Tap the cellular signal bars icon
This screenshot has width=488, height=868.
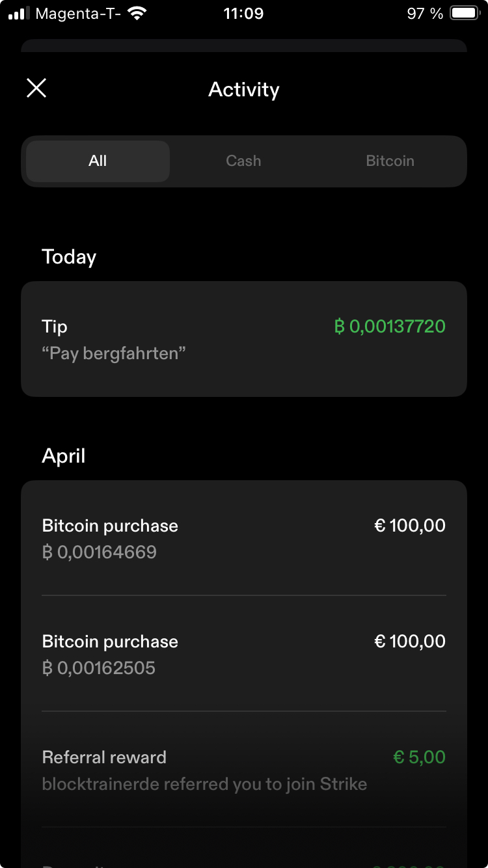tap(19, 14)
